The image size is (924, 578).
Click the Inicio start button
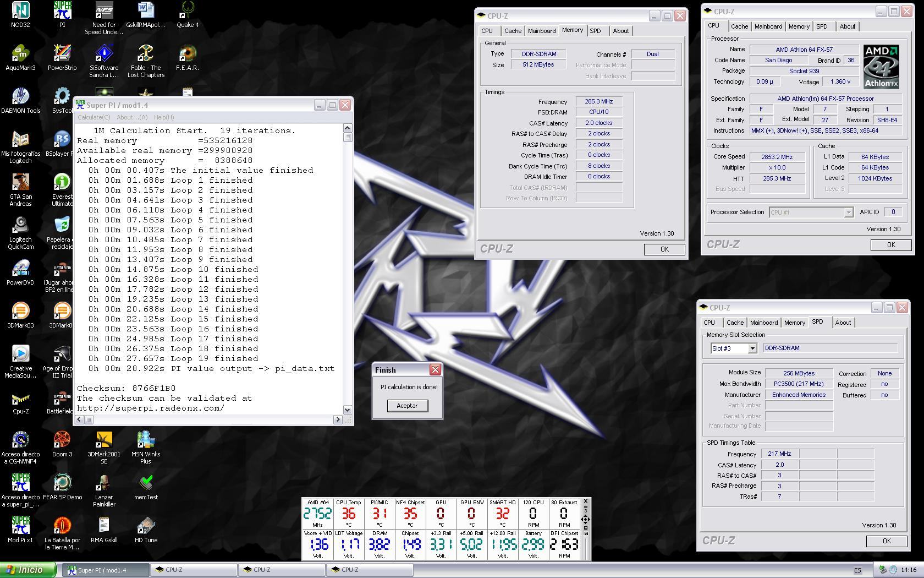28,570
